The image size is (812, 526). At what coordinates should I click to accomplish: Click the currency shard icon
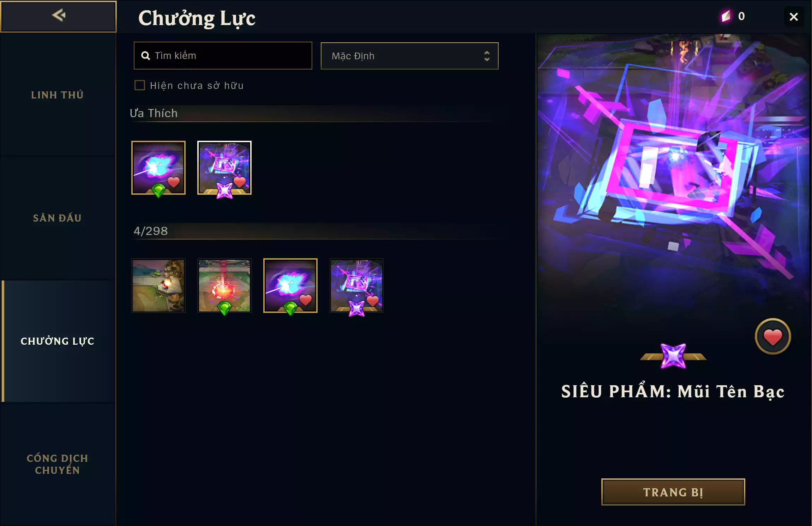[x=726, y=16]
